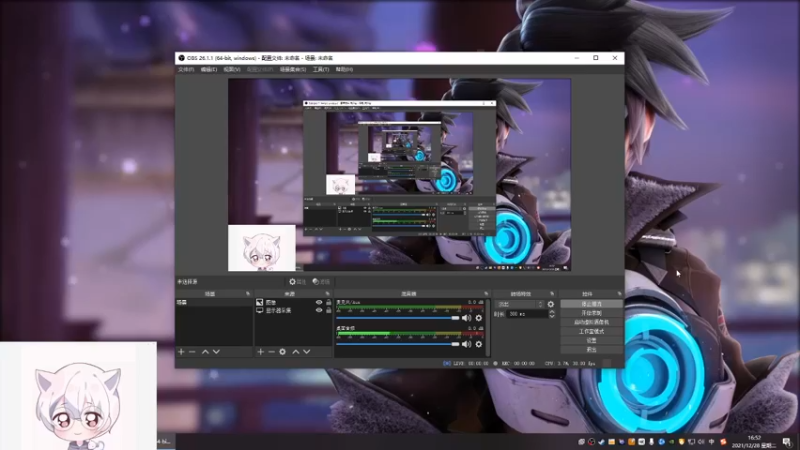Select the 图像 source row
The height and width of the screenshot is (450, 800).
tap(293, 302)
